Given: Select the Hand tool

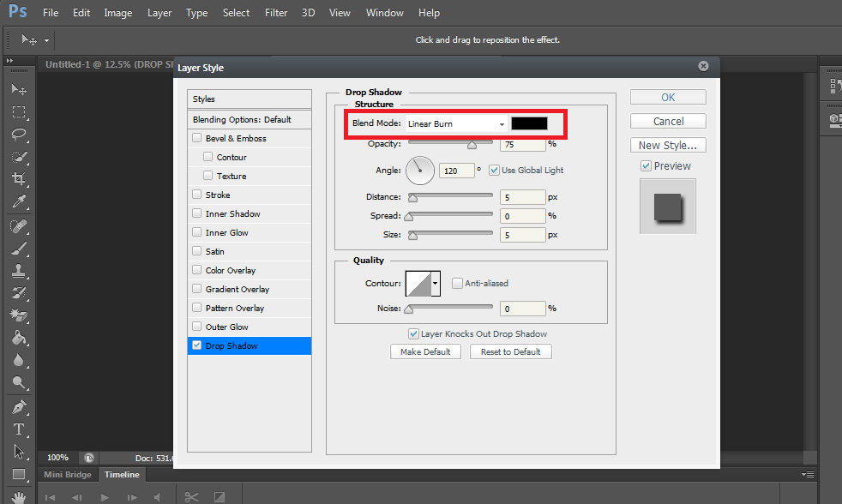Looking at the screenshot, I should [19, 496].
